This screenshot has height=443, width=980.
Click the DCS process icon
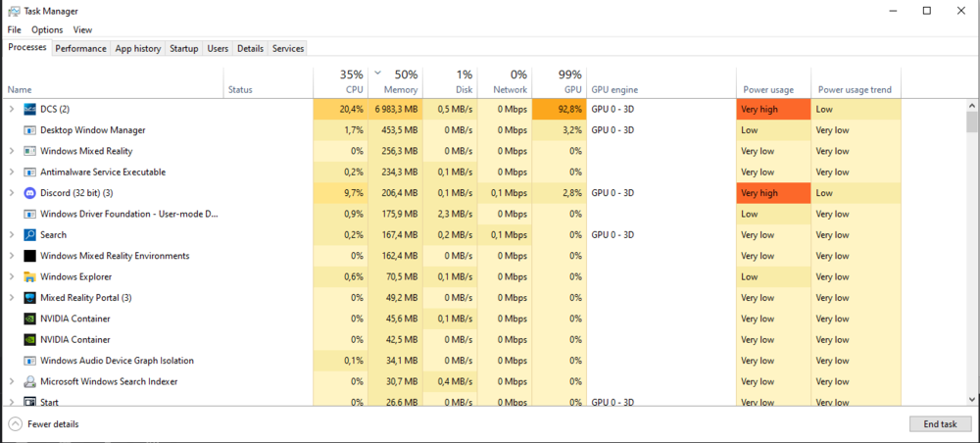(x=29, y=109)
